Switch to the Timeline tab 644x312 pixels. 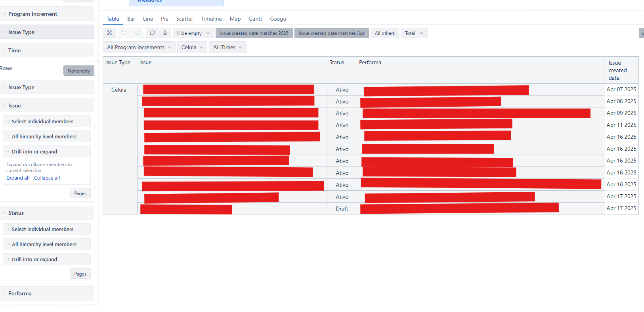[211, 19]
